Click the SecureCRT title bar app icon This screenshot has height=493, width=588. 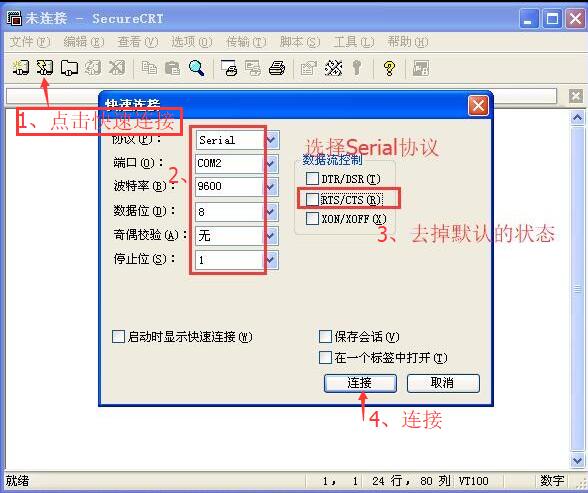pyautogui.click(x=14, y=18)
